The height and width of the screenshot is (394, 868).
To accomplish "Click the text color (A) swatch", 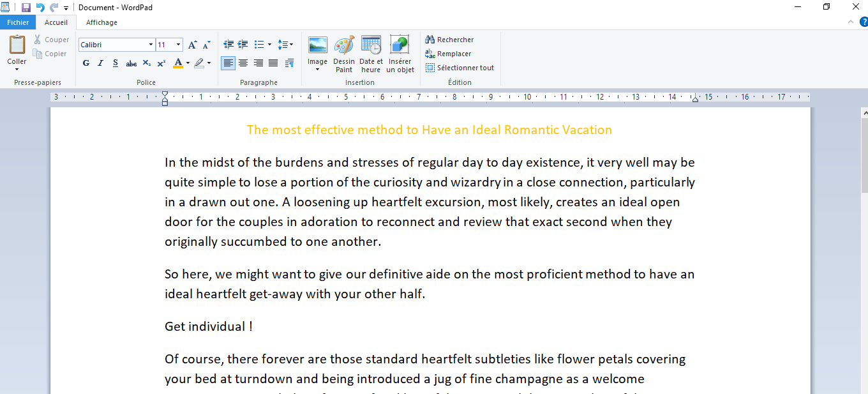I will point(178,63).
